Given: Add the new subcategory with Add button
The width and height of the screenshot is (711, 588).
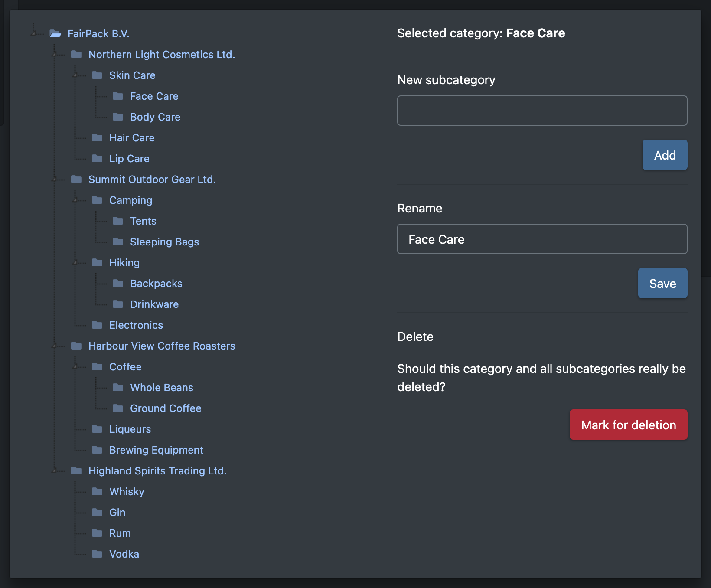Looking at the screenshot, I should tap(665, 155).
